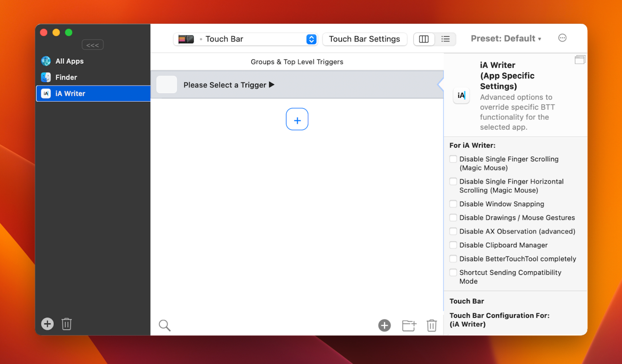Add an app with the sidebar plus icon
Screen dimensions: 622x364
click(47, 324)
